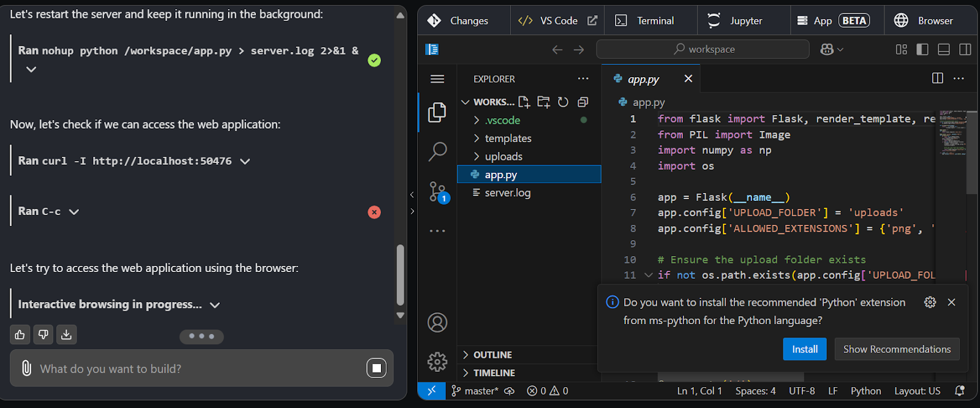Click the download conversation icon
This screenshot has height=408, width=980.
pyautogui.click(x=67, y=334)
